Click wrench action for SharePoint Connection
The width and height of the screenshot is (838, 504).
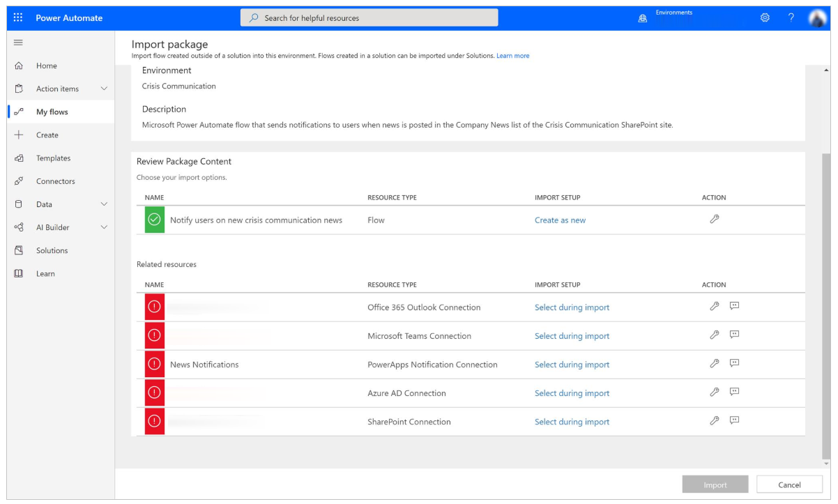coord(714,420)
